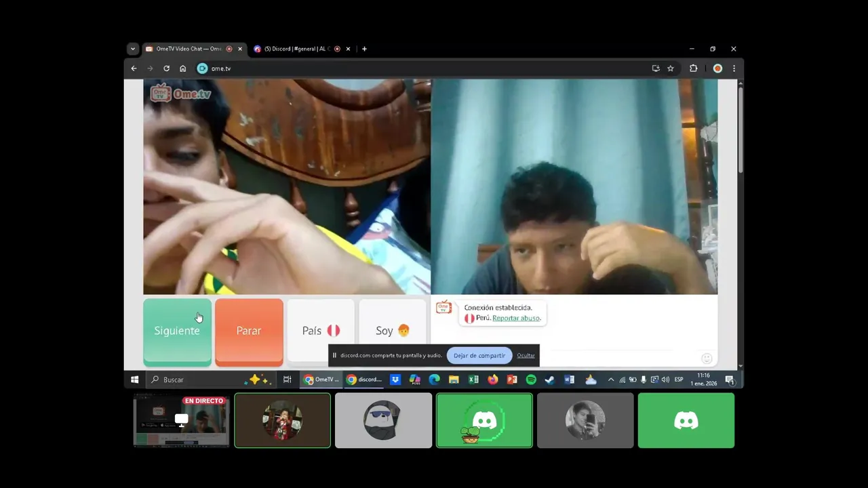868x488 pixels.
Task: Open the Soy gender selector
Action: tap(393, 331)
